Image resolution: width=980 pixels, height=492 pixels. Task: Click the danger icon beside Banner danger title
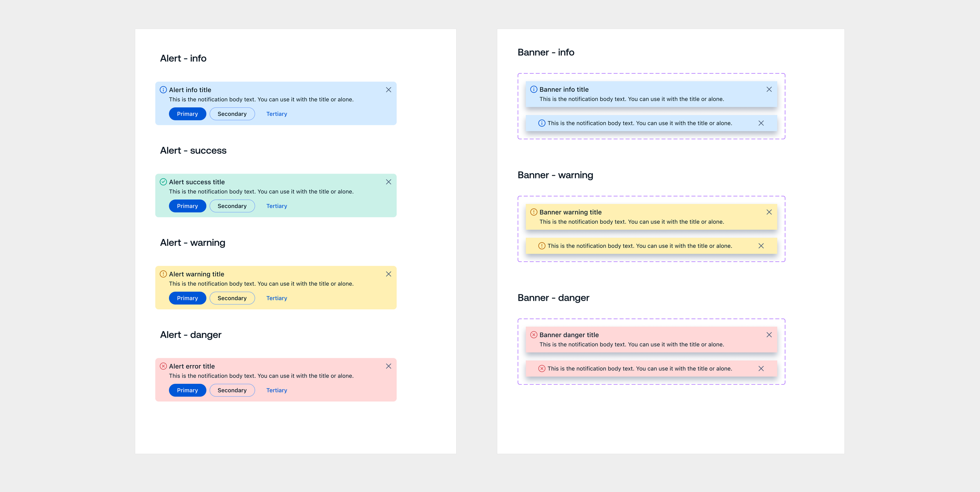point(534,335)
